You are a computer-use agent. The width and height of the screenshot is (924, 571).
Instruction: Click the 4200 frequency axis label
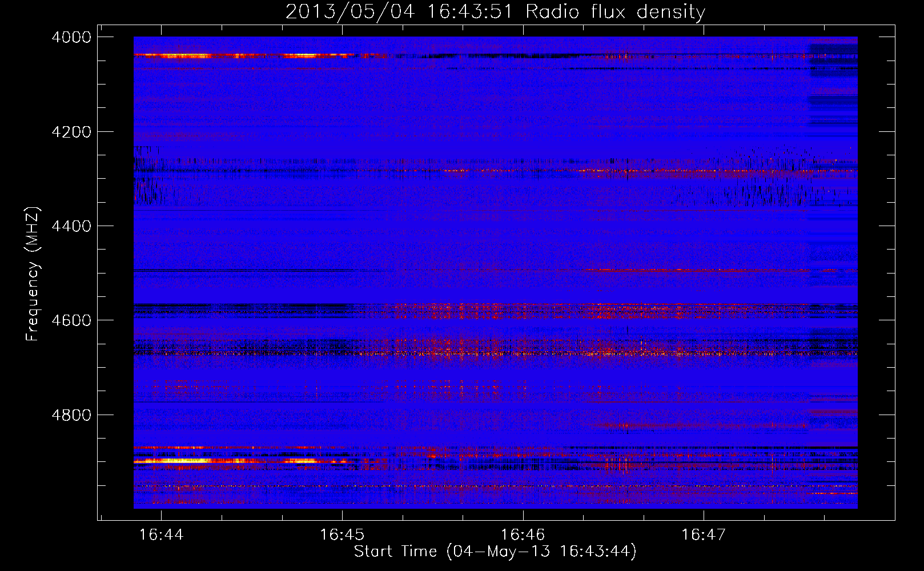point(71,131)
